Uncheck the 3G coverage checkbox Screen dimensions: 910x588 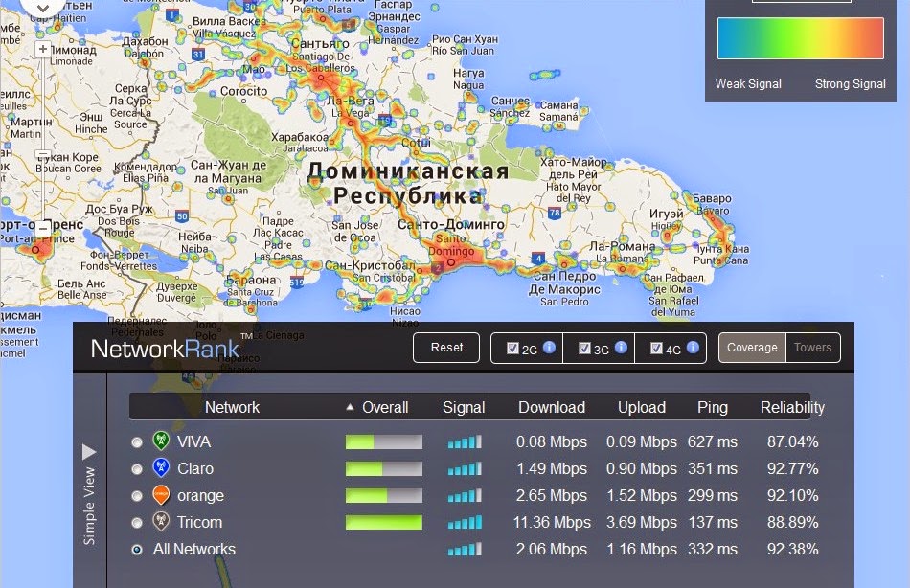pos(584,349)
